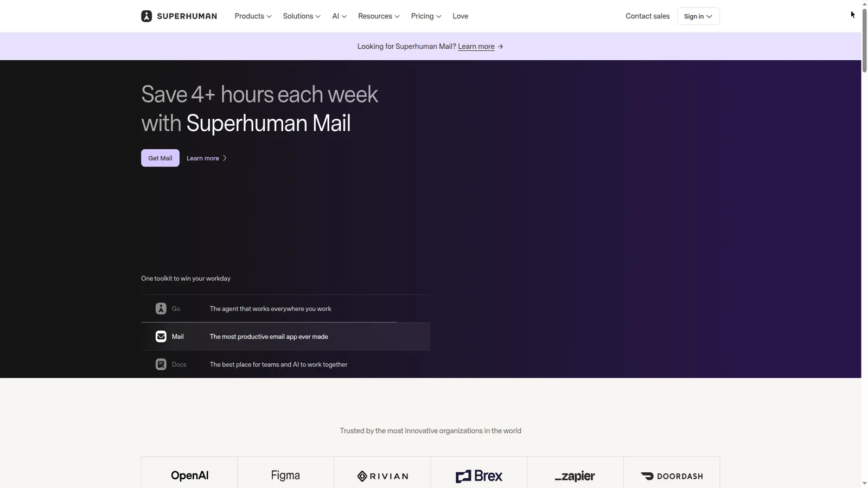Expand the Products dropdown menu

[253, 16]
